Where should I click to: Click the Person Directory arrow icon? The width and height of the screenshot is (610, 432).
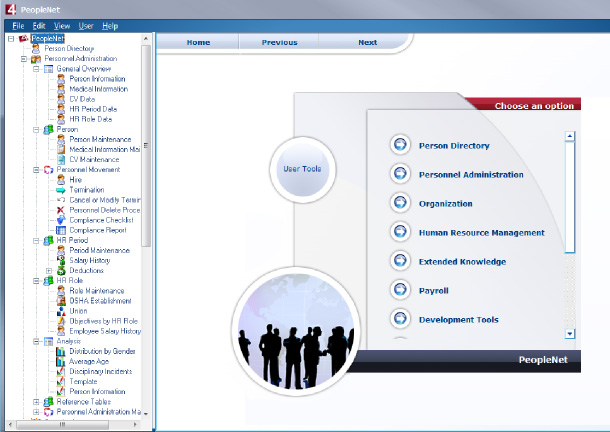(400, 145)
